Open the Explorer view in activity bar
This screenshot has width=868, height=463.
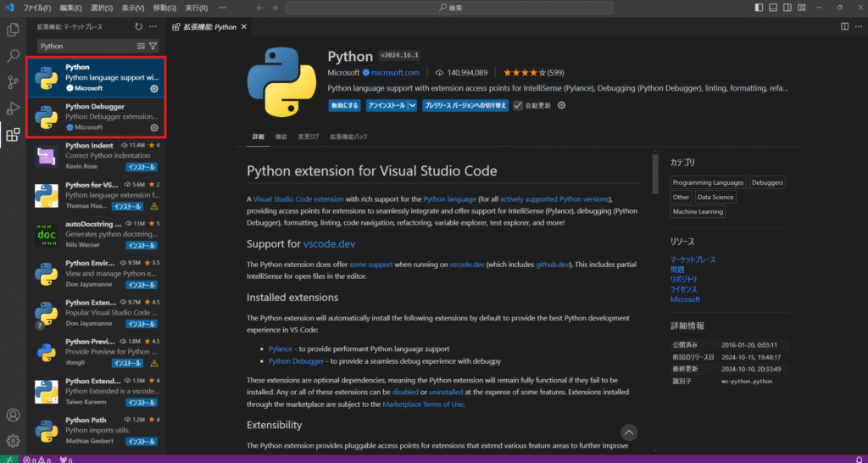tap(13, 30)
